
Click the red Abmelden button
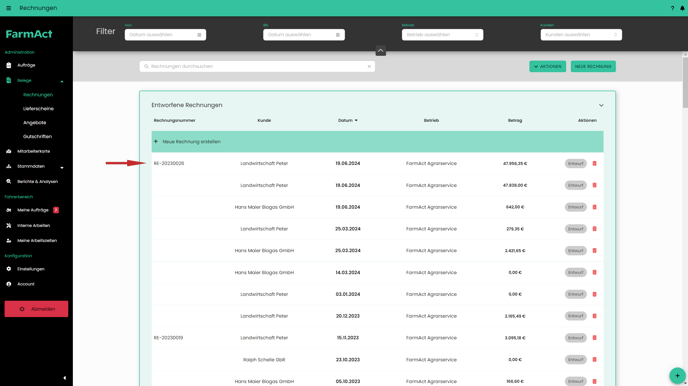click(36, 309)
